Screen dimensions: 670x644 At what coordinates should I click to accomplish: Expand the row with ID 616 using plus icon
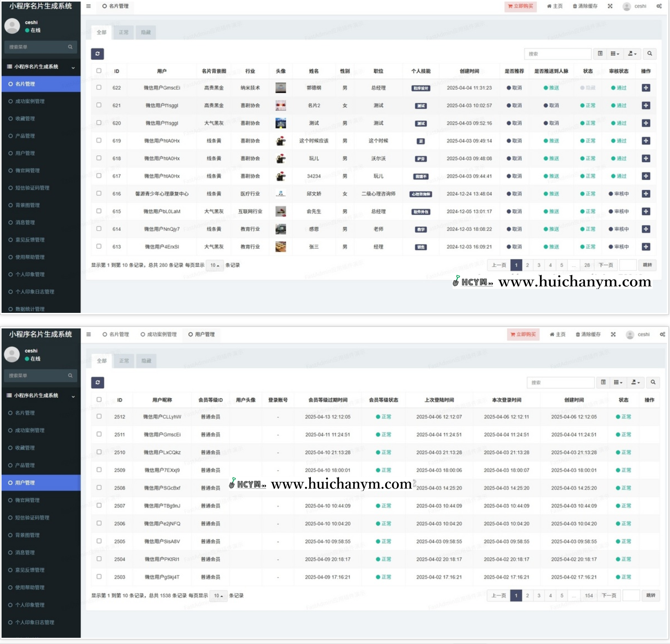(646, 194)
